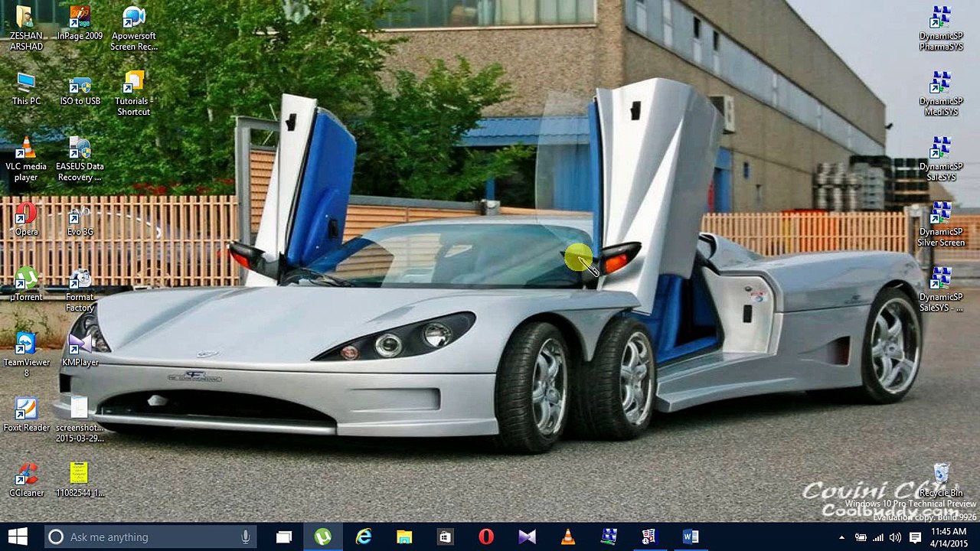Screen dimensions: 980x551
Task: Select the Format Factory shortcut
Action: [80, 290]
